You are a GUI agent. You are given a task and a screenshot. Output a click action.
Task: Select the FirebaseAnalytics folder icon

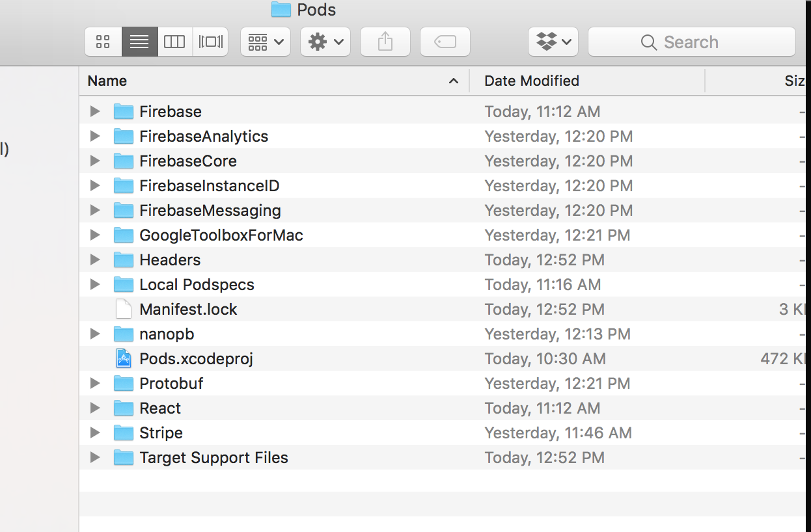coord(123,136)
